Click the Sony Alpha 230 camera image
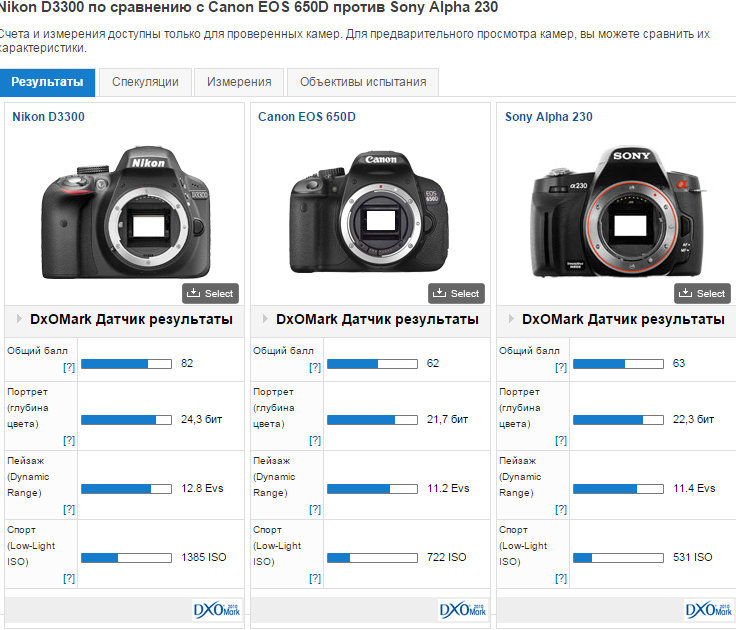This screenshot has height=630, width=736. tap(619, 213)
